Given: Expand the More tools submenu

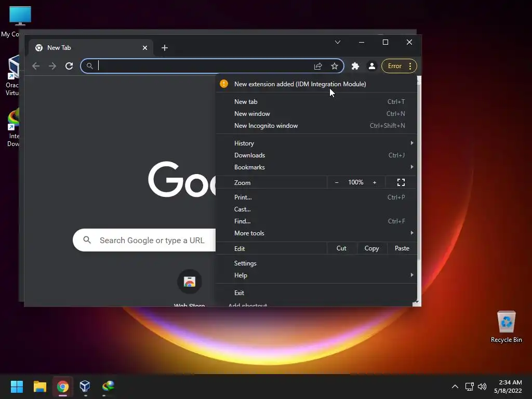Looking at the screenshot, I should coord(316,233).
